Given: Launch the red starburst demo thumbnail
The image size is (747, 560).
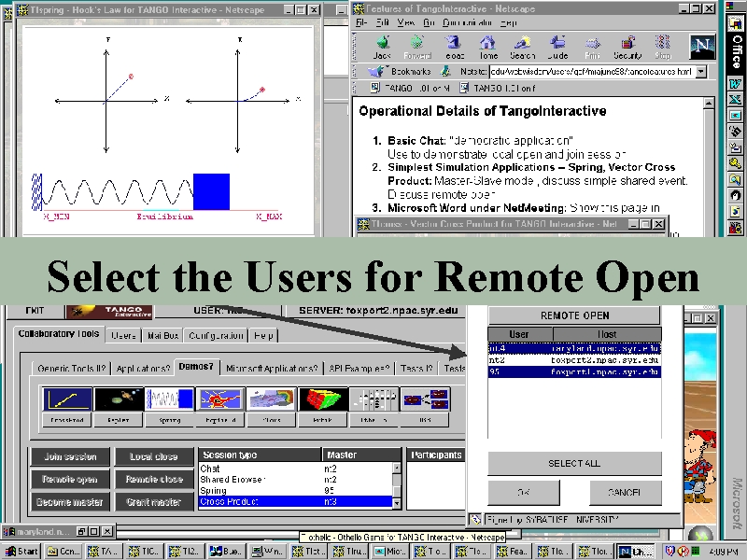Looking at the screenshot, I should click(x=220, y=399).
